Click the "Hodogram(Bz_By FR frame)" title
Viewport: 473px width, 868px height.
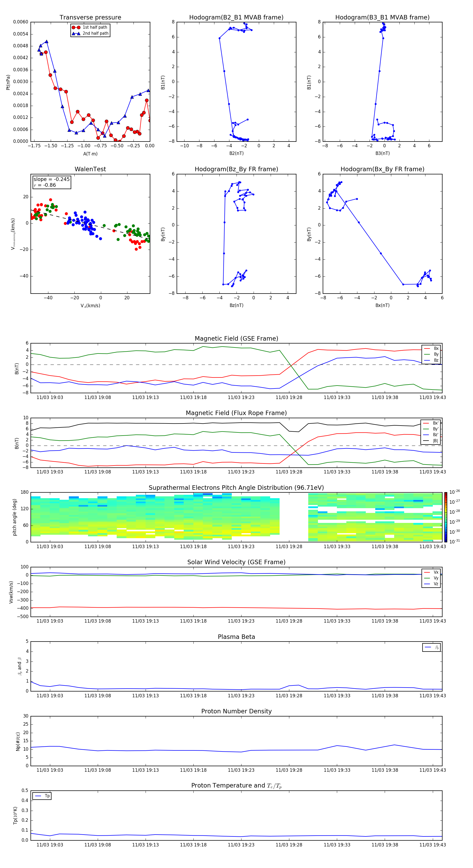click(x=236, y=169)
